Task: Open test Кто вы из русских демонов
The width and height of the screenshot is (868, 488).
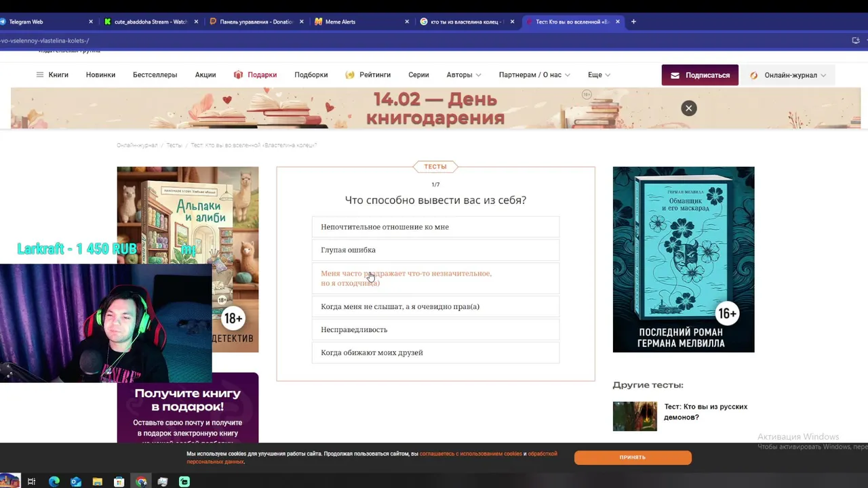Action: pos(705,412)
